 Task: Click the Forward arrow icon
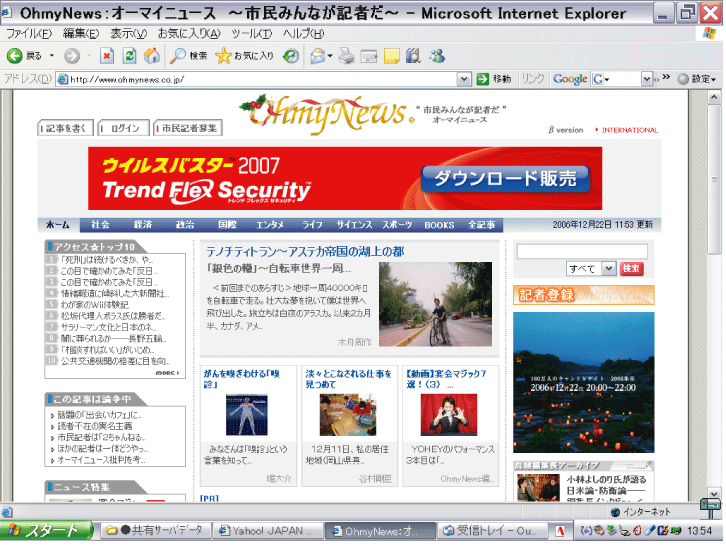[72, 56]
